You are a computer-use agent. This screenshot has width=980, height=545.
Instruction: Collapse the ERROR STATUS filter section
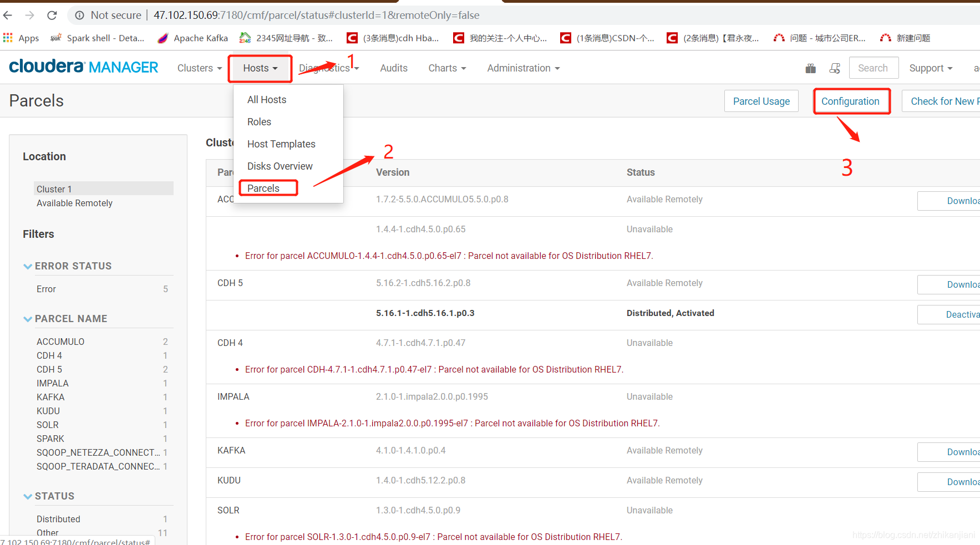pos(28,266)
